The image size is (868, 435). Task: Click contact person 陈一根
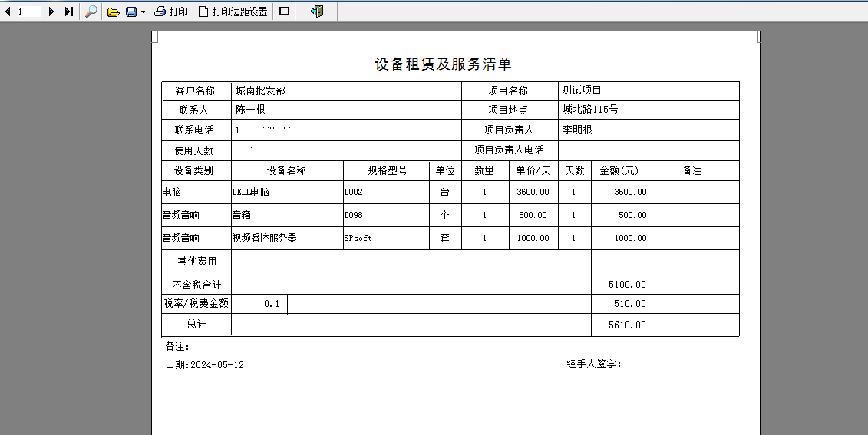click(250, 110)
